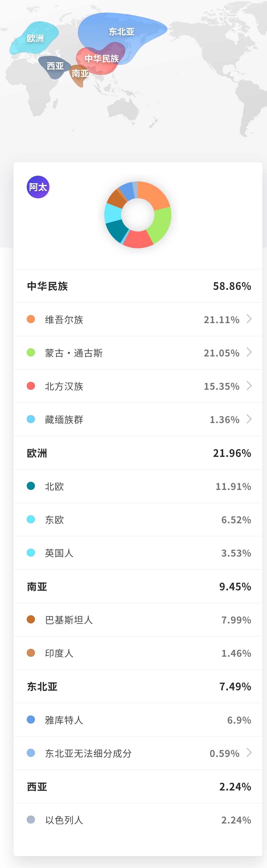Click the orange 维吾尔族 color dot
The height and width of the screenshot is (868, 267).
31,319
